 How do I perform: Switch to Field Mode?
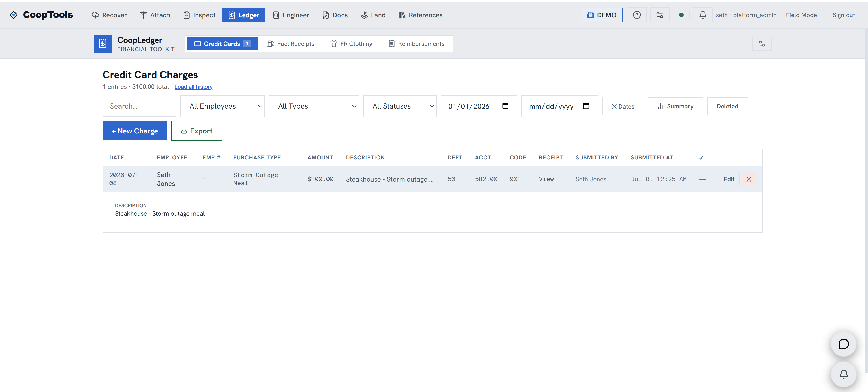tap(801, 15)
